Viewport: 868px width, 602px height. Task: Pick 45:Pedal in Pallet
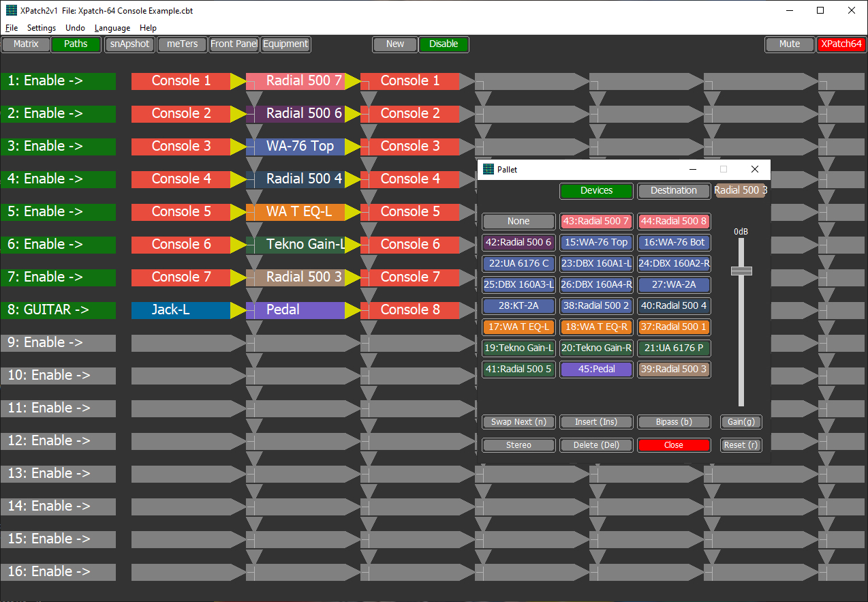pyautogui.click(x=596, y=370)
